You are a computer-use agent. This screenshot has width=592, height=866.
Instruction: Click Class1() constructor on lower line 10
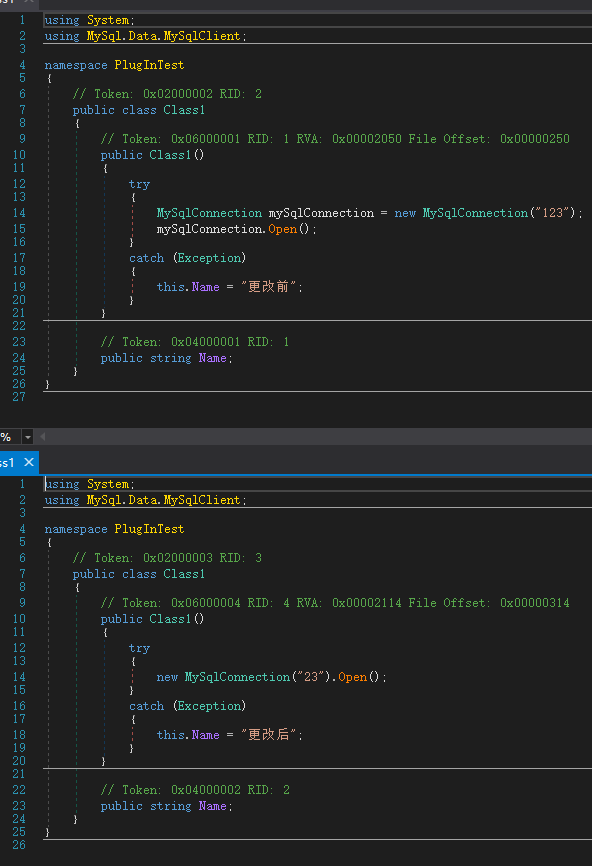(177, 619)
